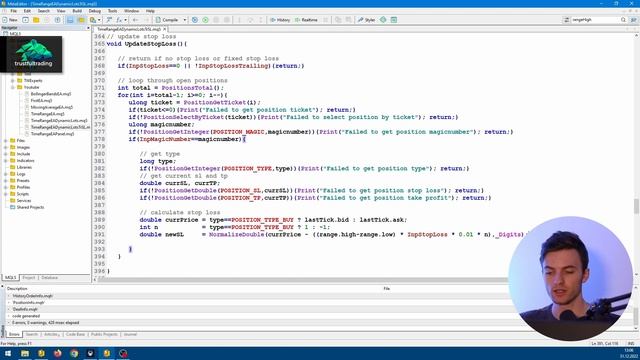Screen dimensions: 640x360
Task: Expand the Files folder
Action: [x=6, y=141]
